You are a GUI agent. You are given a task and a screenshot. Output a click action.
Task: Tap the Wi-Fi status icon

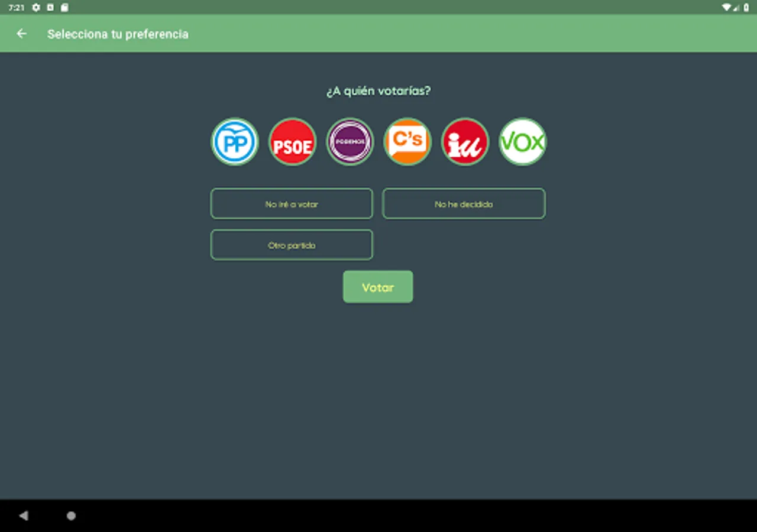point(726,8)
